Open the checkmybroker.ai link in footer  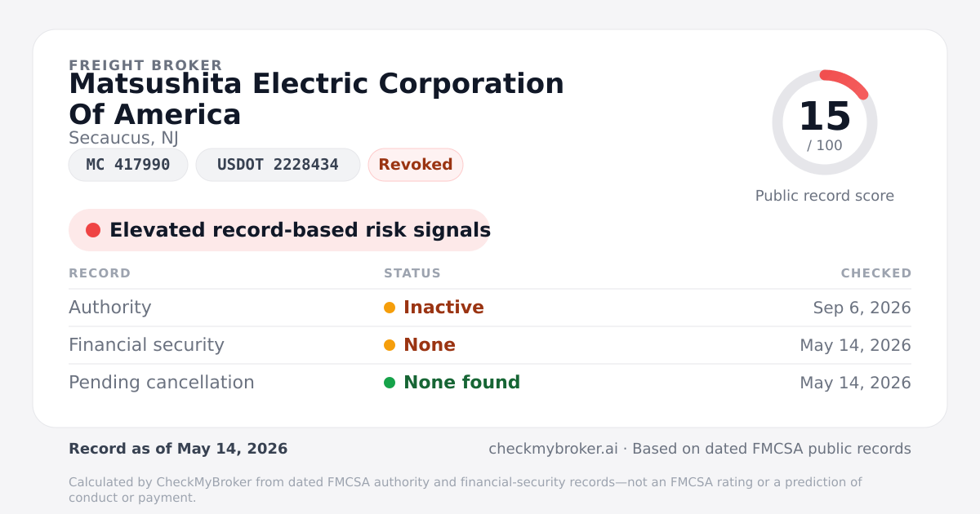[553, 449]
